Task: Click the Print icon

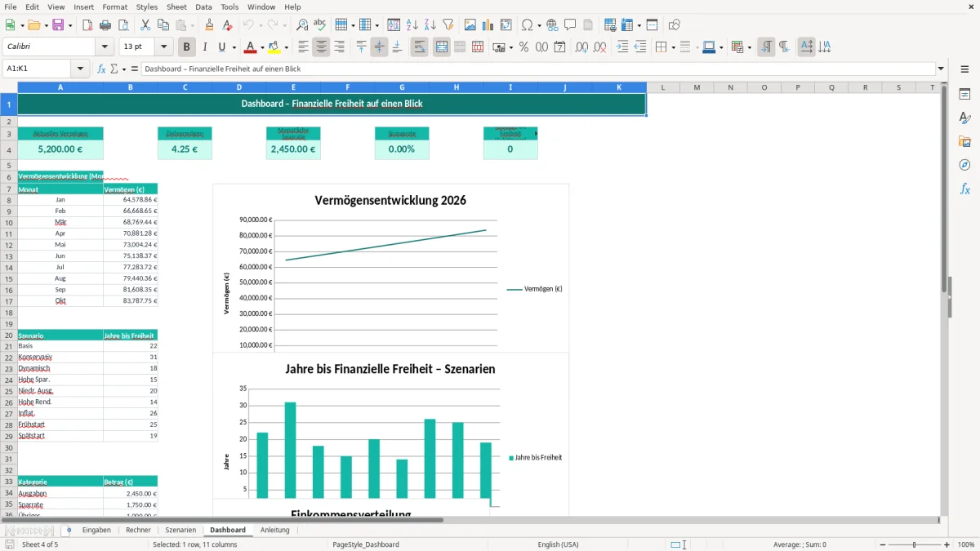Action: tap(105, 25)
